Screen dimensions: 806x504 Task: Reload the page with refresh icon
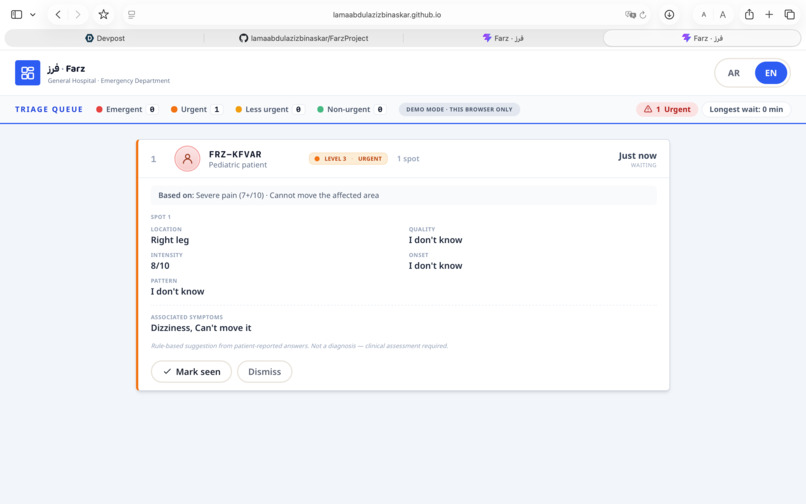[643, 15]
